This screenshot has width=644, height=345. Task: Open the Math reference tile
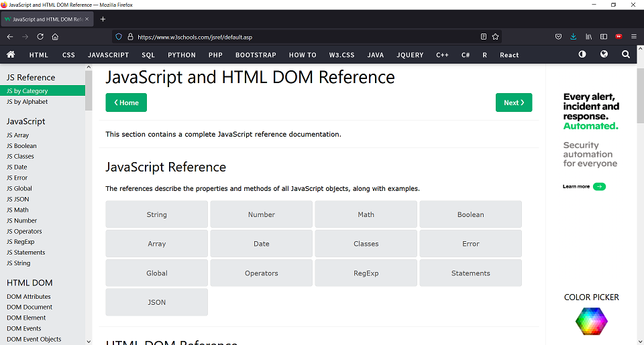(366, 214)
